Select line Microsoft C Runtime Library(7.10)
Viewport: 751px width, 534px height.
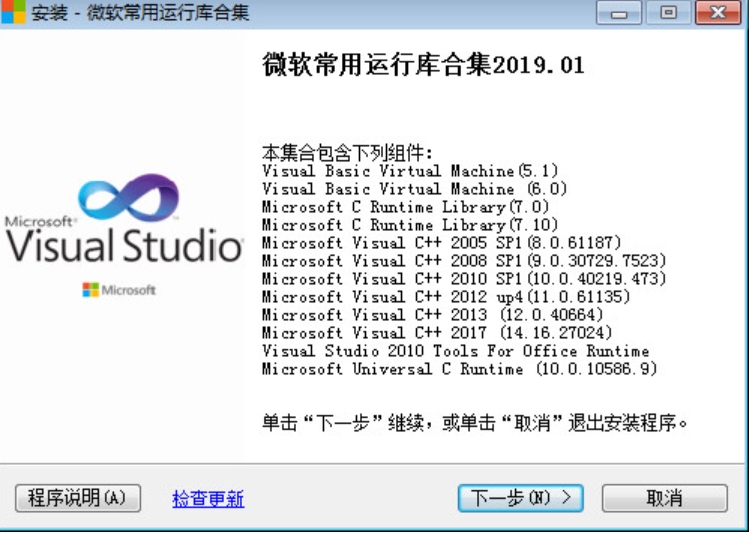pyautogui.click(x=410, y=225)
